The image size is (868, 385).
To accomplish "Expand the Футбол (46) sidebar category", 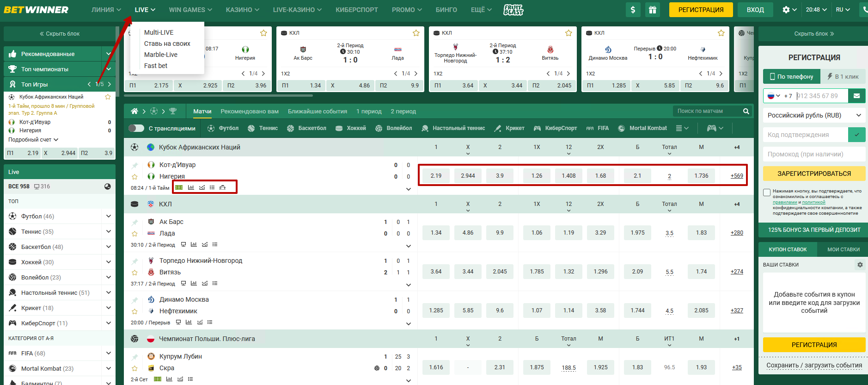I will (x=108, y=216).
